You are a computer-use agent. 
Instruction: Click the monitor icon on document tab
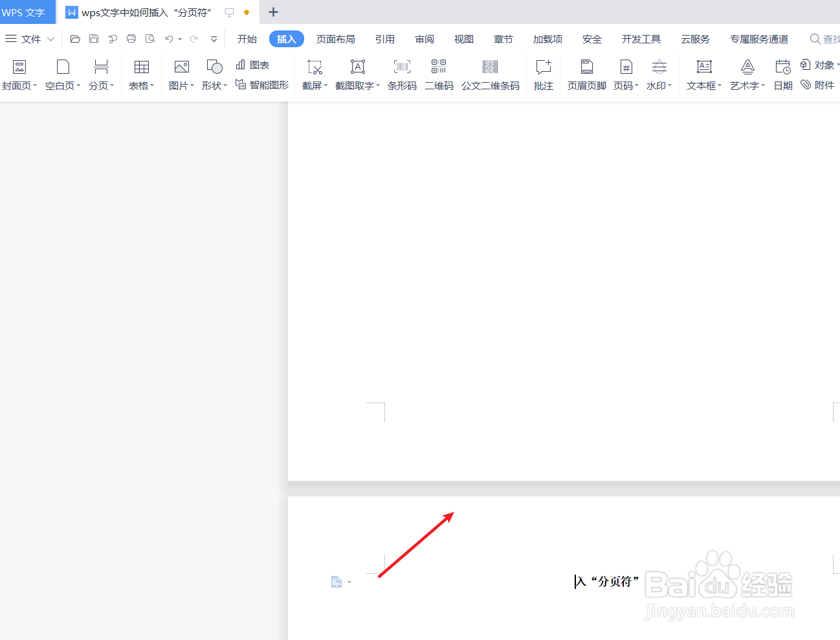click(229, 12)
